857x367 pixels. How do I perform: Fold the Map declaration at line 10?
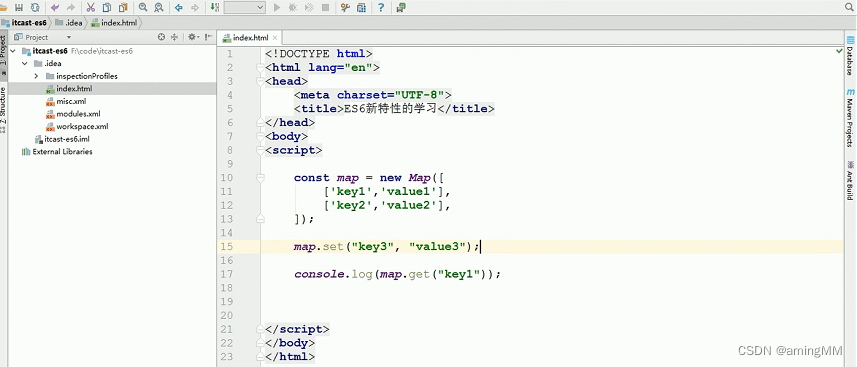click(x=260, y=178)
